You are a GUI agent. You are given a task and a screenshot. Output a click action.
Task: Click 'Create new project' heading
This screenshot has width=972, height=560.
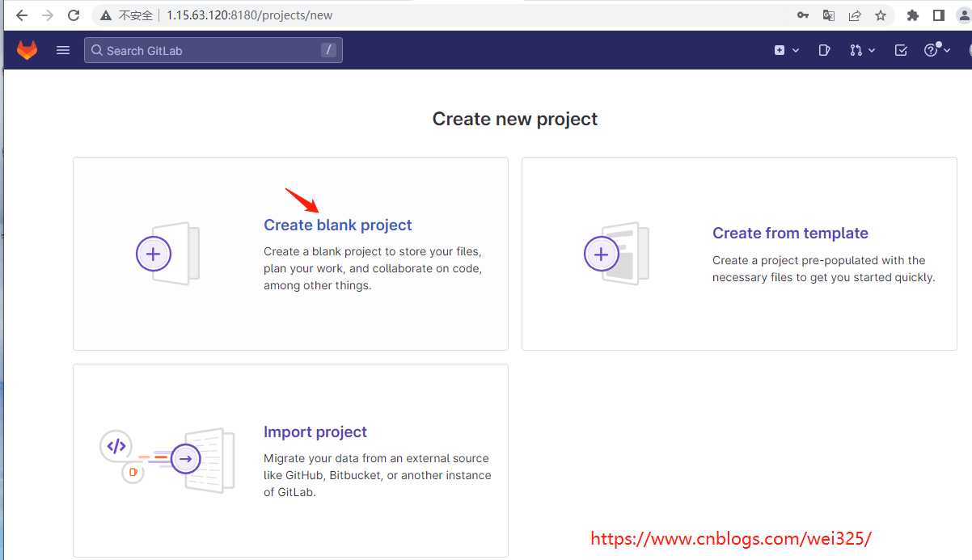515,119
